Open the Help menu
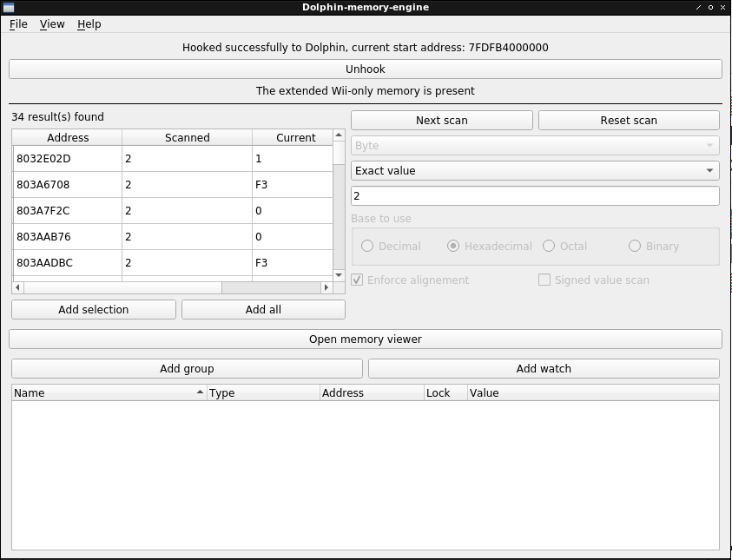 89,24
